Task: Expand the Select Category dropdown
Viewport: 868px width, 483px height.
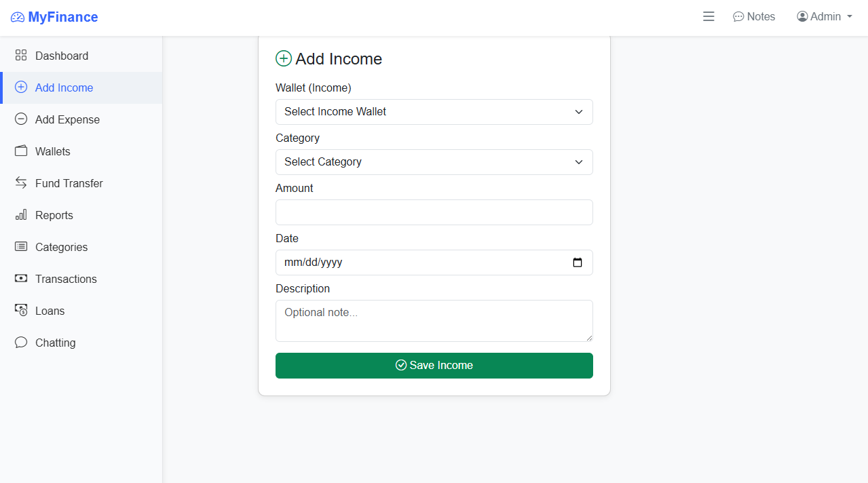Action: 434,162
